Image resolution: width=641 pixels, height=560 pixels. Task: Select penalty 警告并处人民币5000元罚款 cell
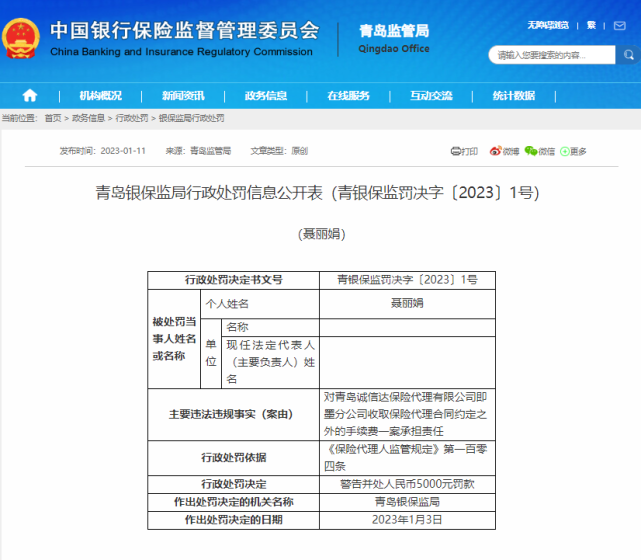pyautogui.click(x=407, y=484)
